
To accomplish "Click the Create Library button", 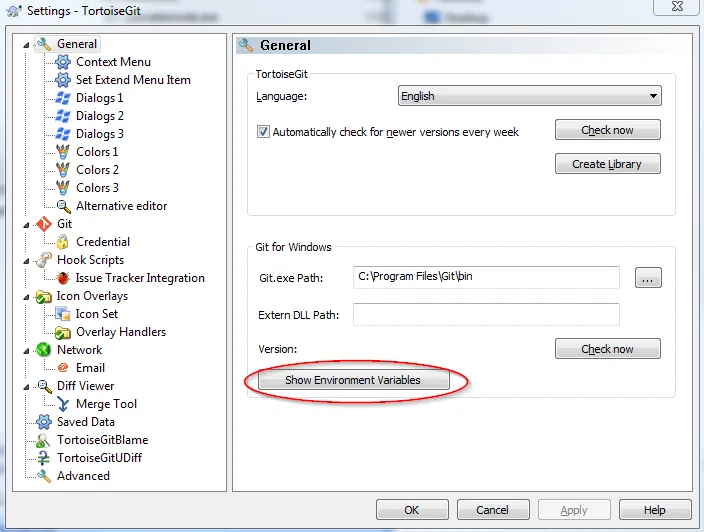I will (607, 164).
